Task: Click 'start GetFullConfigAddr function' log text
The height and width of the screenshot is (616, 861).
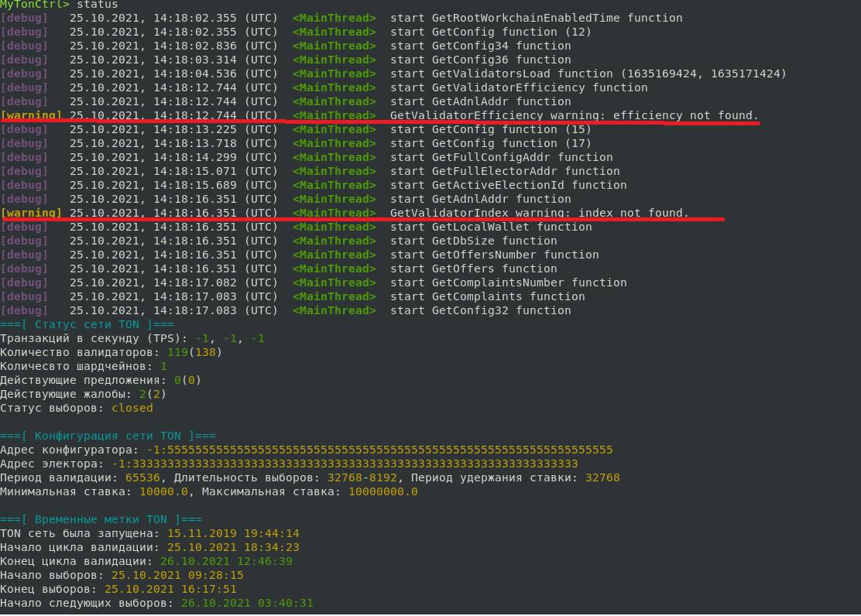Action: [x=501, y=158]
